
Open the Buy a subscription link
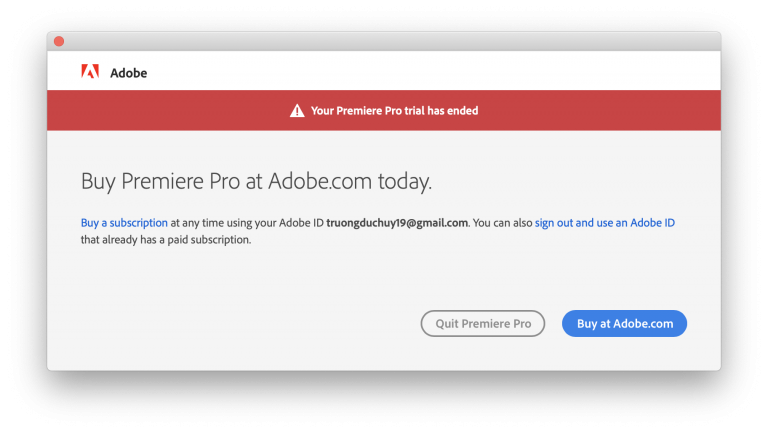coord(124,223)
